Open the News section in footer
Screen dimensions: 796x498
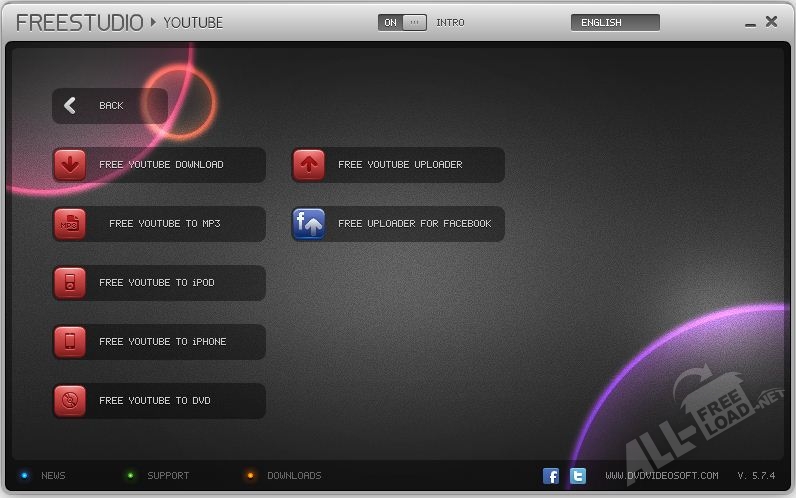point(52,476)
